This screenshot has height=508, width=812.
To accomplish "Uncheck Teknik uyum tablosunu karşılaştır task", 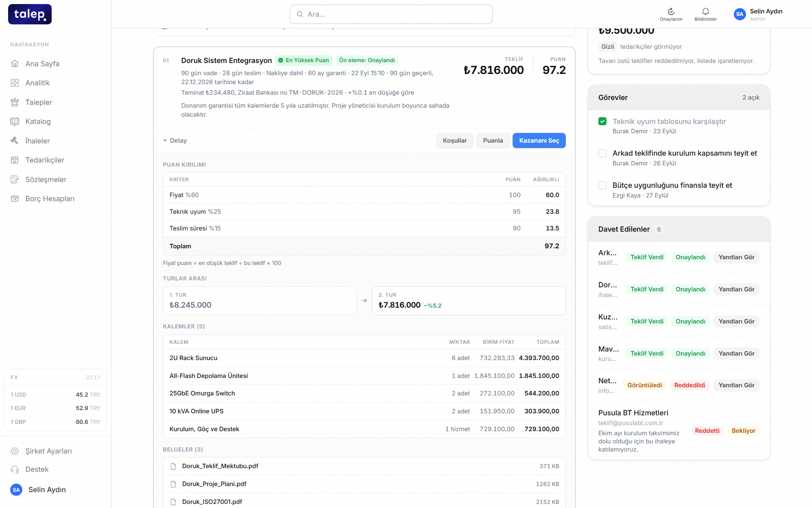I will pyautogui.click(x=603, y=121).
